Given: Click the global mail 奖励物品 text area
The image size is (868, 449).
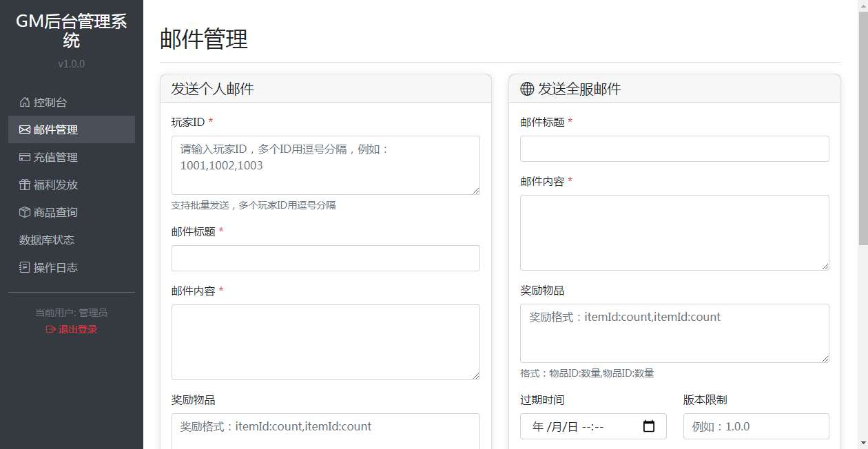Looking at the screenshot, I should (x=674, y=333).
